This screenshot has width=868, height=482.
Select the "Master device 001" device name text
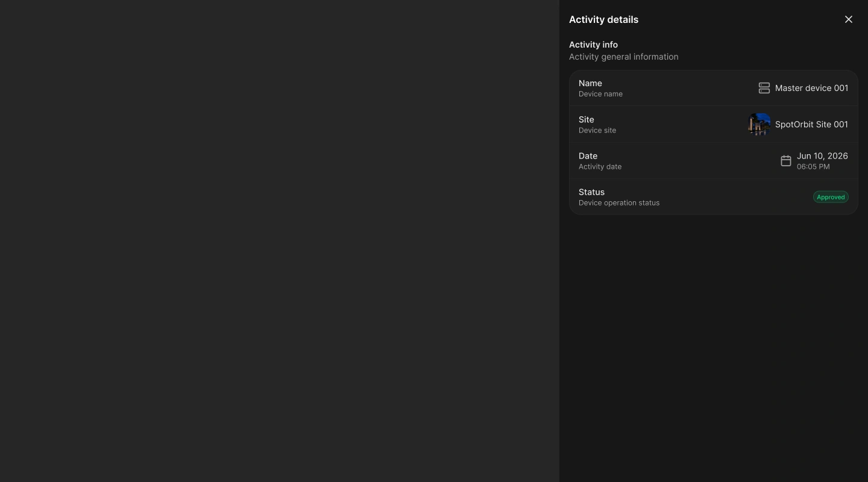(x=811, y=88)
